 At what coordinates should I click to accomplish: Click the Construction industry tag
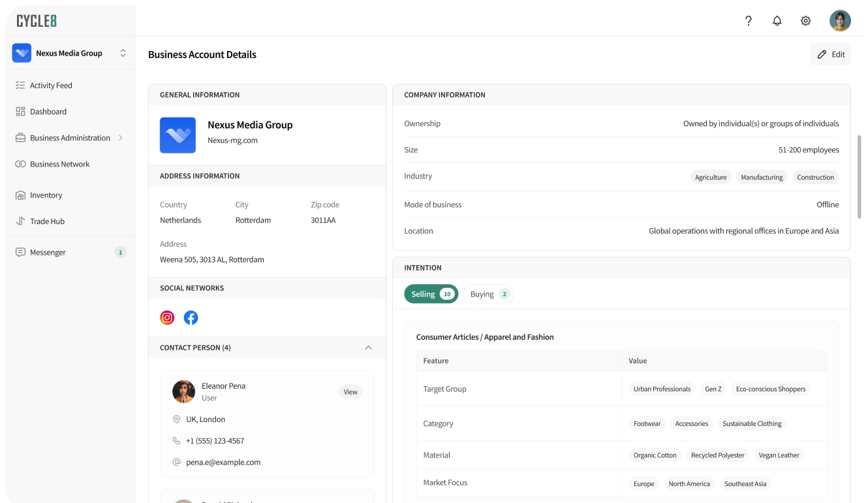[815, 177]
